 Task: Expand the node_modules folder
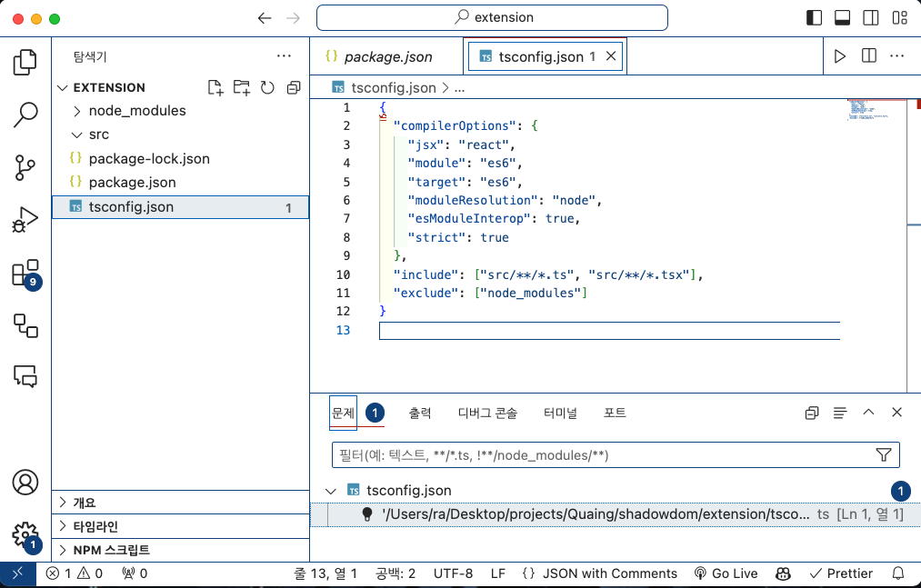pos(77,111)
